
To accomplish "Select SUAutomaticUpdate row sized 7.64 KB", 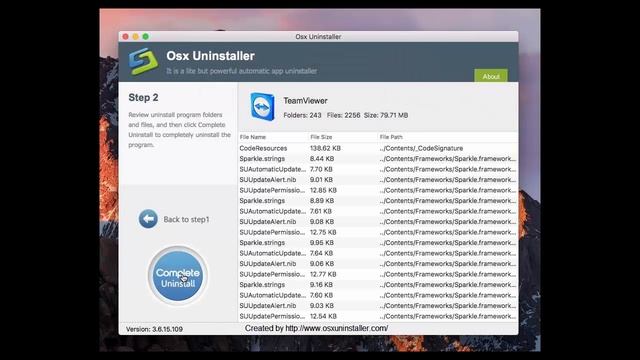I will pos(378,253).
